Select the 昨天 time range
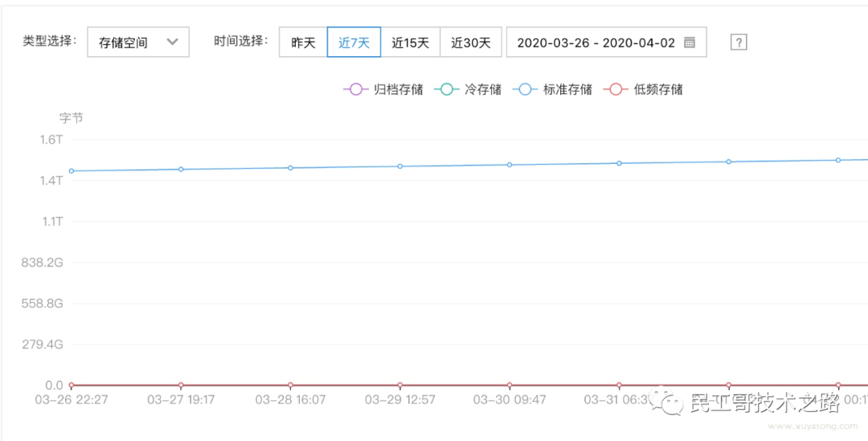 [x=303, y=42]
